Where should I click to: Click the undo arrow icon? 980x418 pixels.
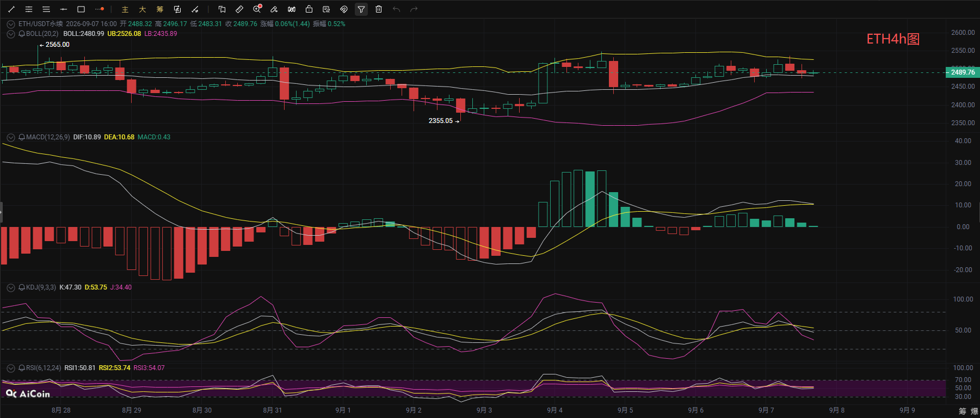[396, 9]
